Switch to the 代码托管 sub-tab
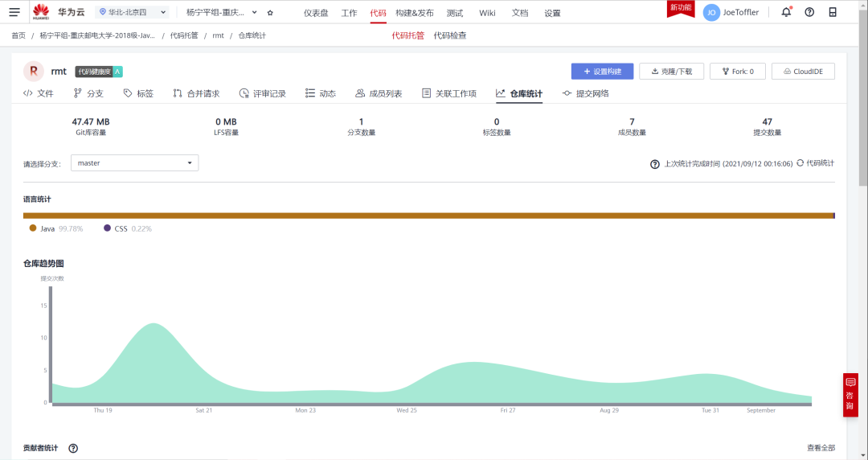 point(407,35)
